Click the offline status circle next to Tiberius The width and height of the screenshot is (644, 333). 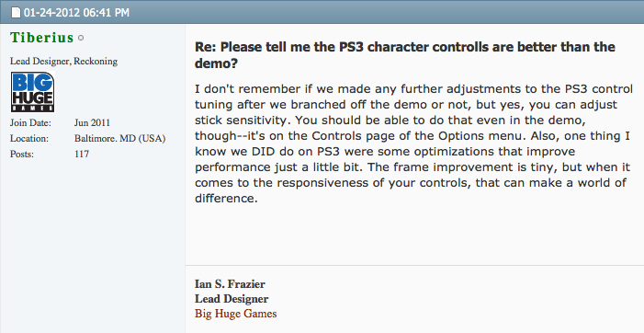click(81, 38)
